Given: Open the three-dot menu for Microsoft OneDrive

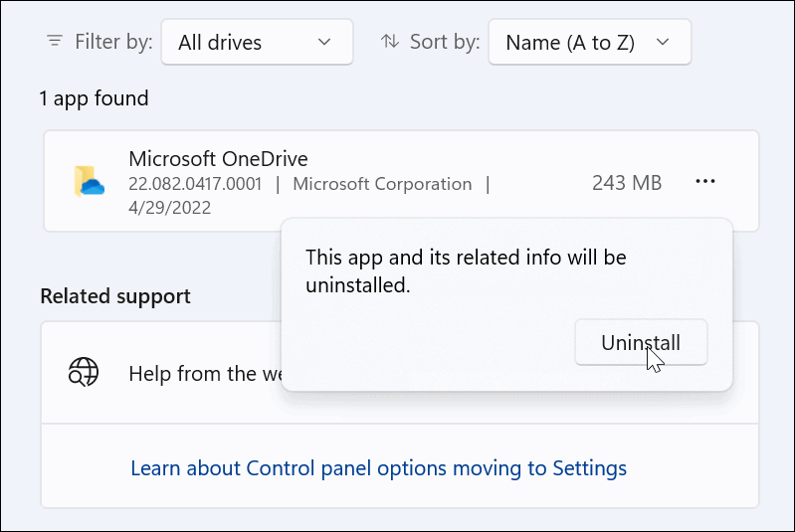Looking at the screenshot, I should tap(705, 181).
